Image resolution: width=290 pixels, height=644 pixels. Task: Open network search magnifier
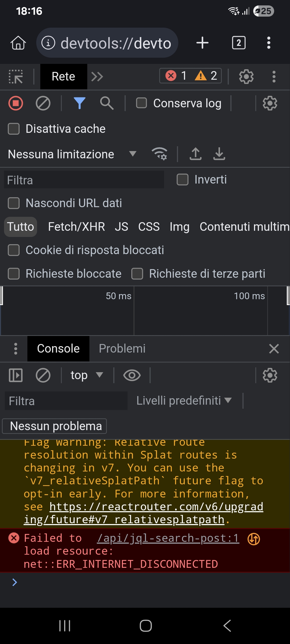coord(107,103)
